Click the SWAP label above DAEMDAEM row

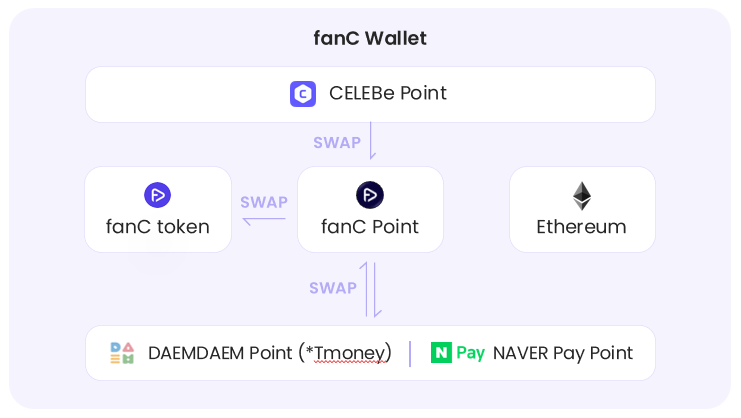point(333,288)
